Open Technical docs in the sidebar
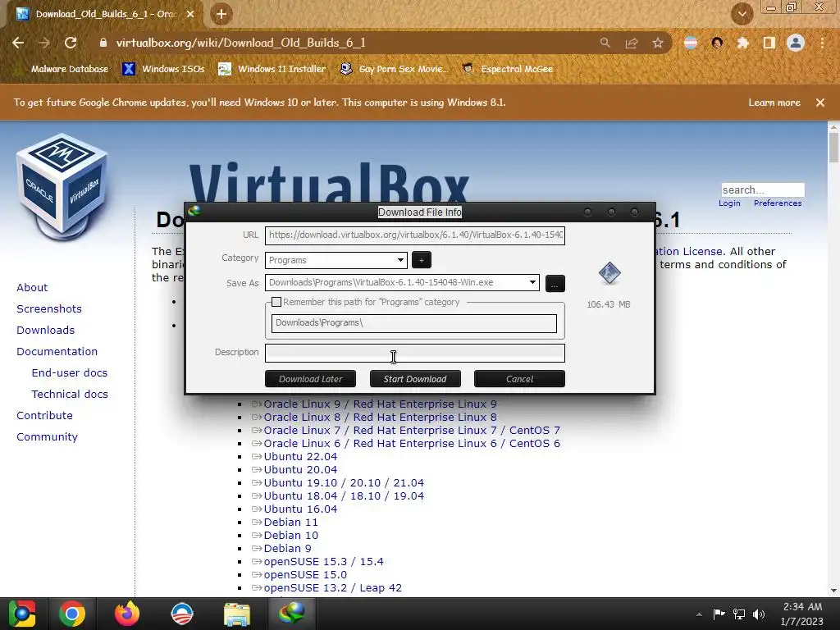This screenshot has height=630, width=840. coord(70,395)
